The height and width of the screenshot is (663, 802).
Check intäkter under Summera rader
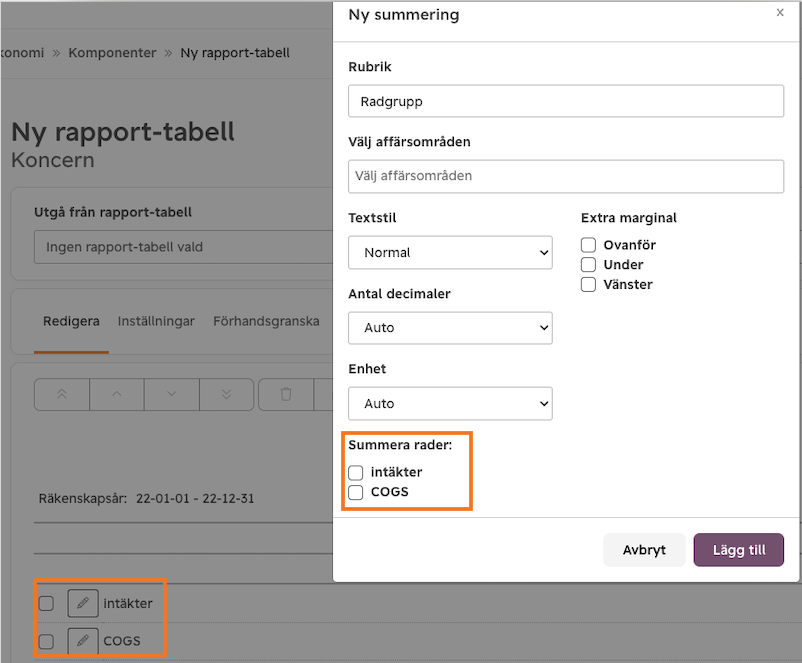tap(355, 472)
